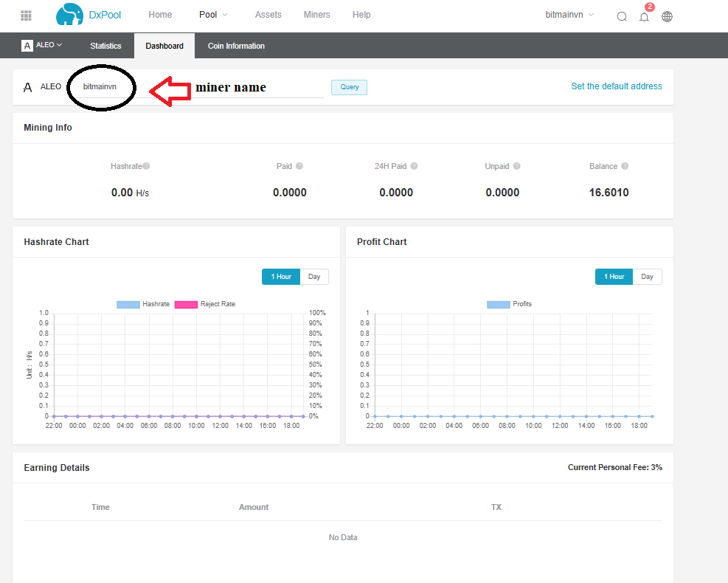Show help tooltip next to Balance

pos(625,166)
